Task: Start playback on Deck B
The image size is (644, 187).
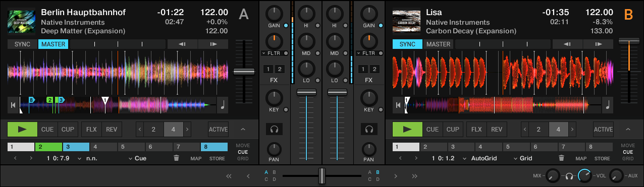Action: 407,129
